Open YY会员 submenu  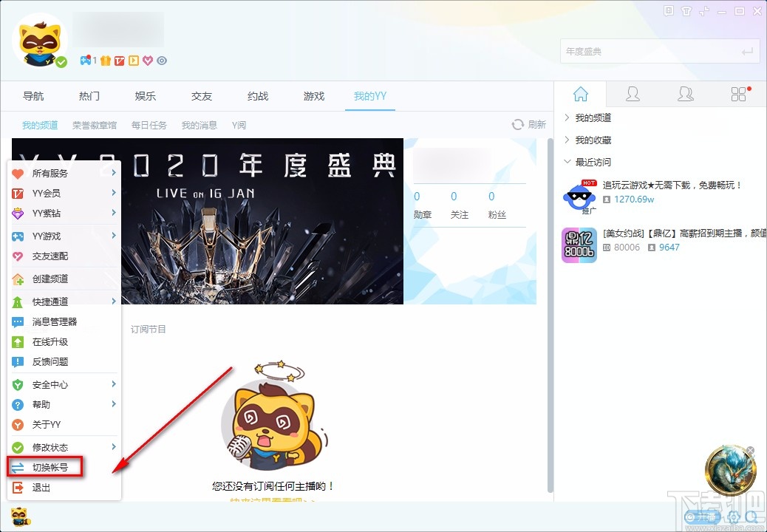pyautogui.click(x=64, y=193)
